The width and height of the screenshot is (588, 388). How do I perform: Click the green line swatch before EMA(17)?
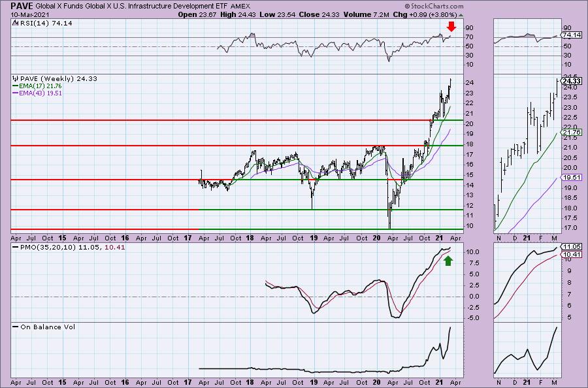click(15, 86)
